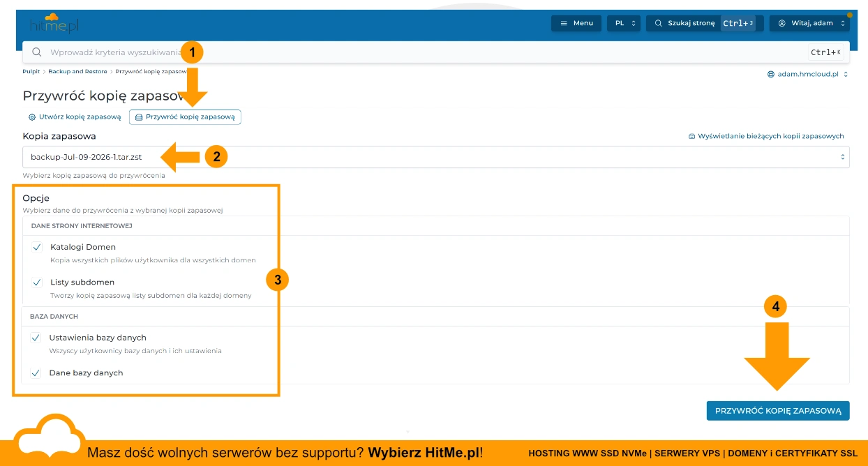Click the magnifier icon in search bar
The height and width of the screenshot is (466, 868).
[x=37, y=52]
